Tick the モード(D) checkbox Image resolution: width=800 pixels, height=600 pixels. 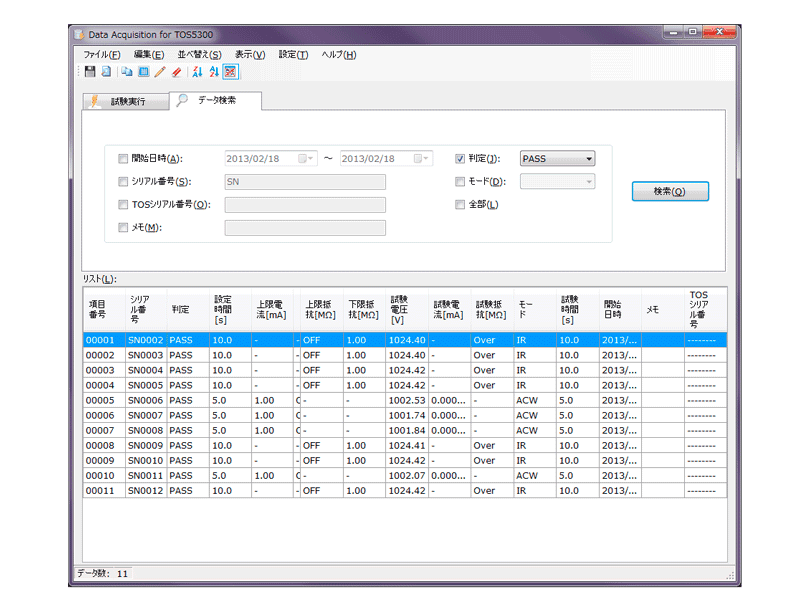click(x=460, y=182)
